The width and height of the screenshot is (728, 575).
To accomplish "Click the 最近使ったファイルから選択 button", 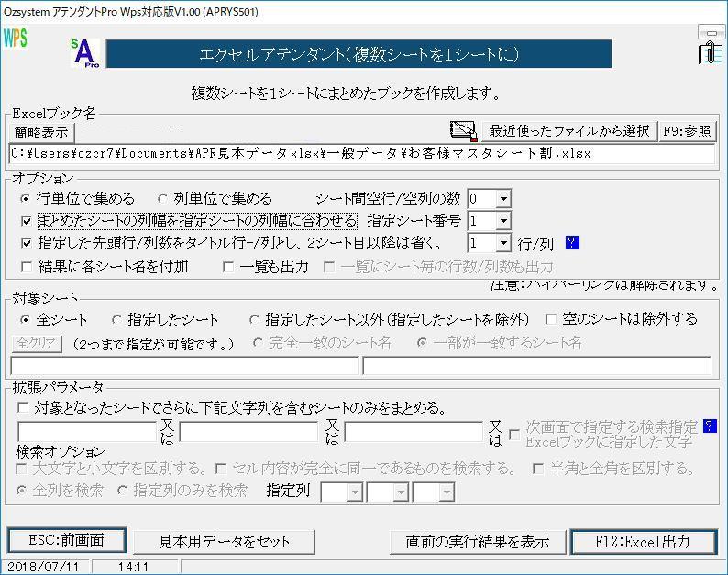I will pos(568,131).
